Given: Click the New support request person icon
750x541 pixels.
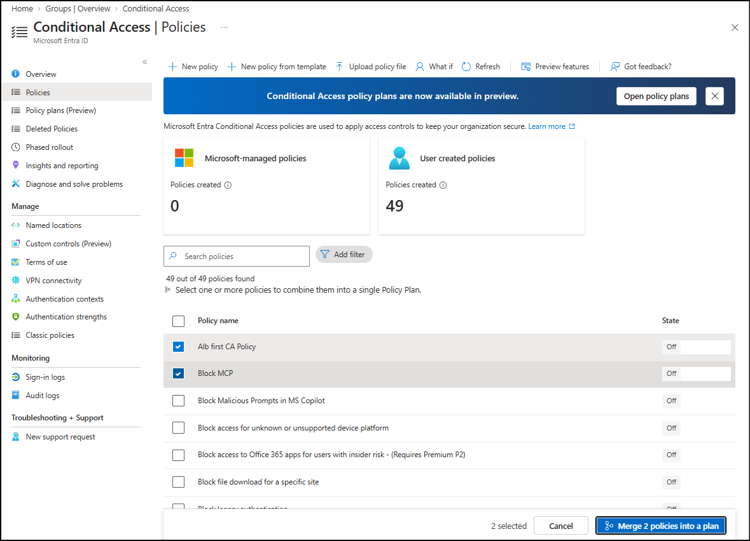Looking at the screenshot, I should tap(15, 437).
